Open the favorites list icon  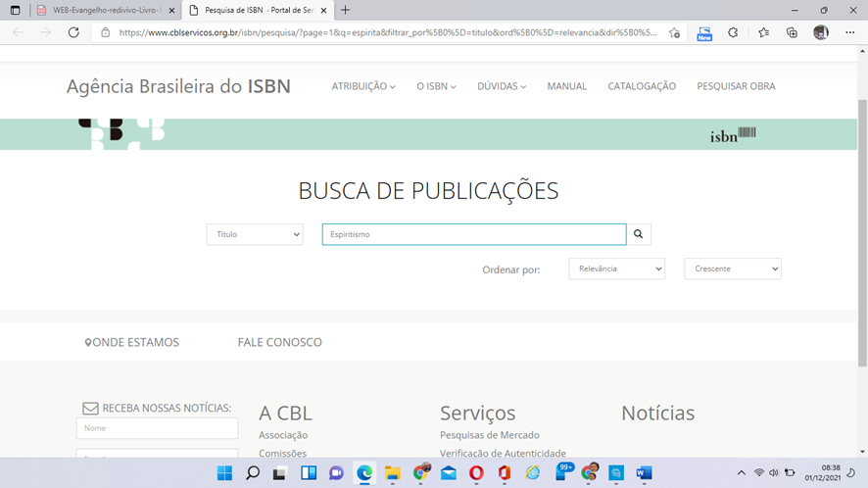[x=763, y=32]
